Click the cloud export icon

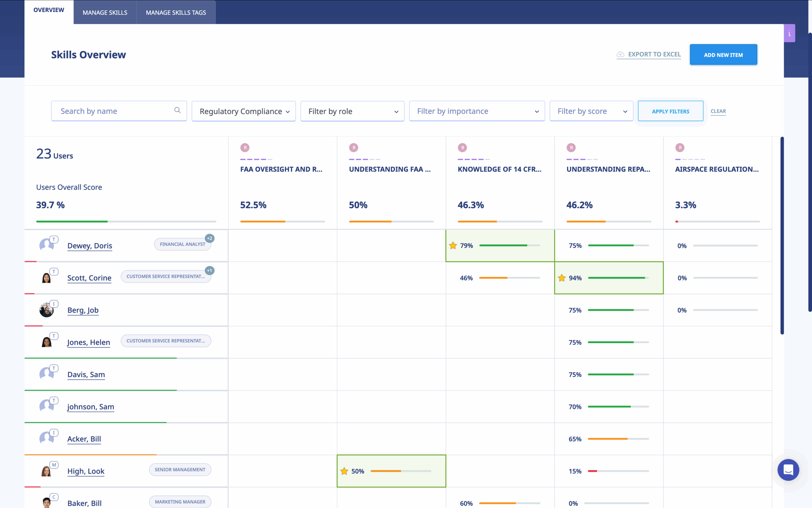620,54
